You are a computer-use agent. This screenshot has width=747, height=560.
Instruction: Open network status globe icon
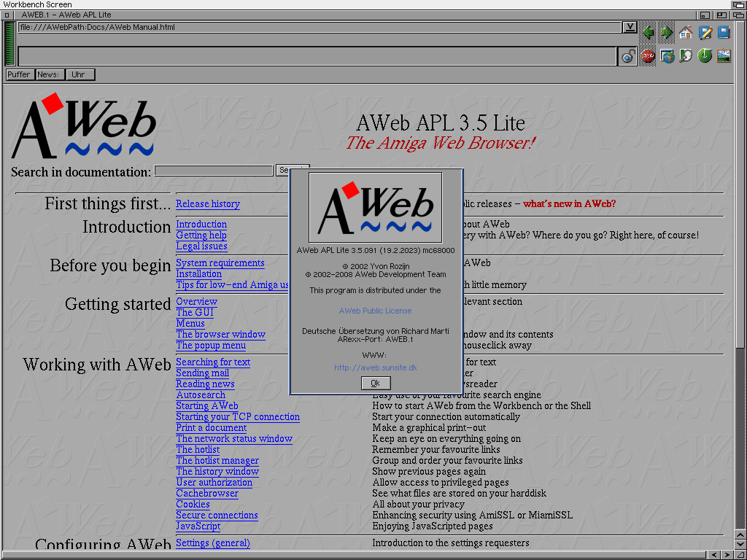[667, 56]
